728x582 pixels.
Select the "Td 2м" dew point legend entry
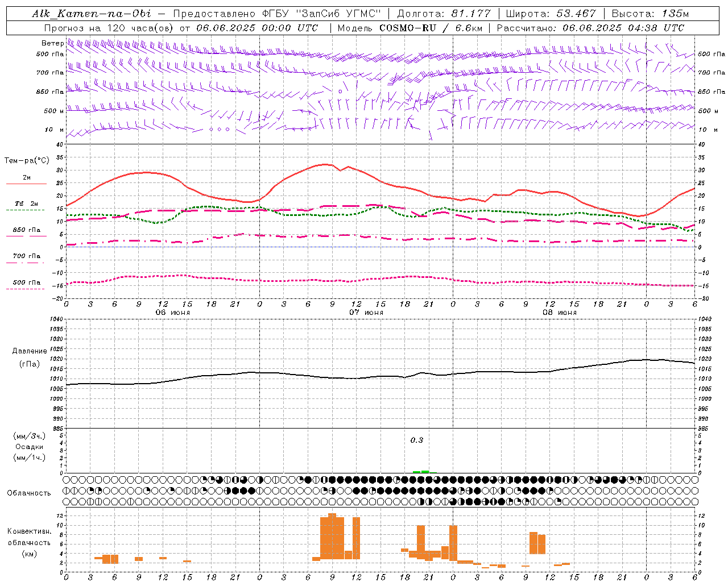[x=26, y=203]
